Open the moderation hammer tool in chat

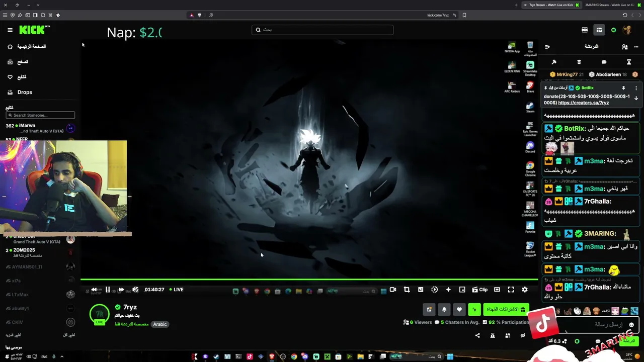coord(554,62)
